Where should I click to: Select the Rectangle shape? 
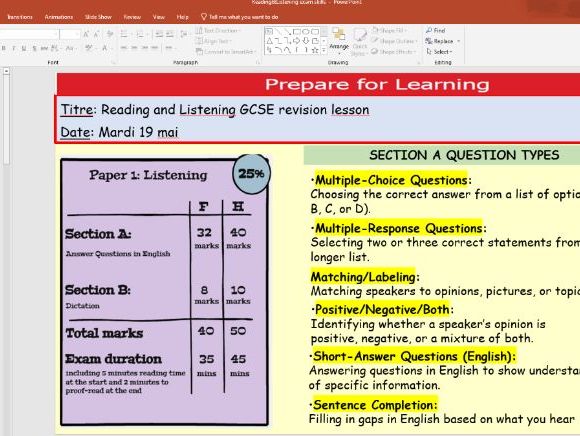tap(297, 32)
